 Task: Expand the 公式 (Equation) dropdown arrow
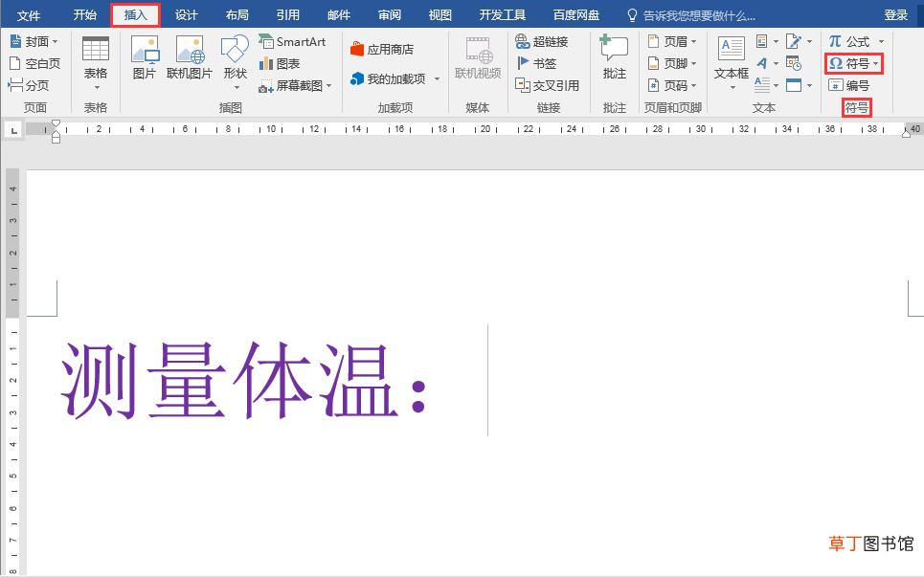(881, 42)
